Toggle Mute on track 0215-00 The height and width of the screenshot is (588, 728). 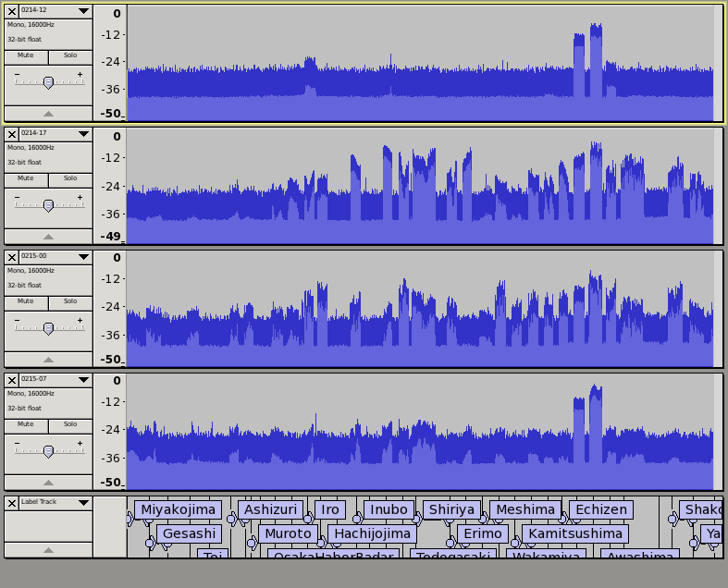tap(26, 301)
